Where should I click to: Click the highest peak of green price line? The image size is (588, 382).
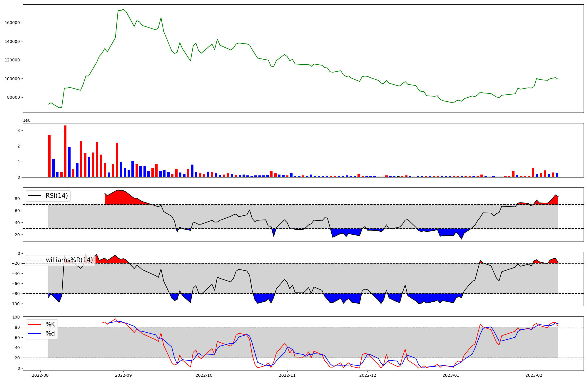coord(123,9)
